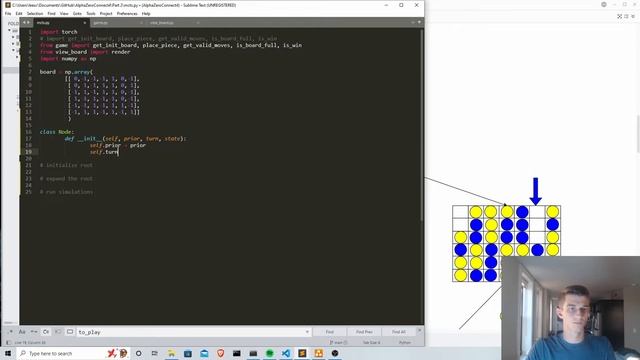Screen dimensions: 640x360
Task: Open Spotify from the taskbar
Action: click(x=269, y=353)
